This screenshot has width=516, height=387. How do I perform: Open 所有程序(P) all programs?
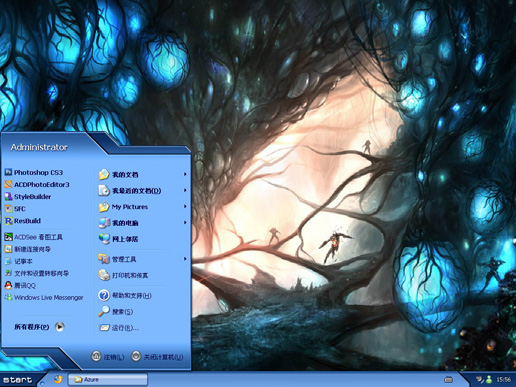click(x=39, y=327)
